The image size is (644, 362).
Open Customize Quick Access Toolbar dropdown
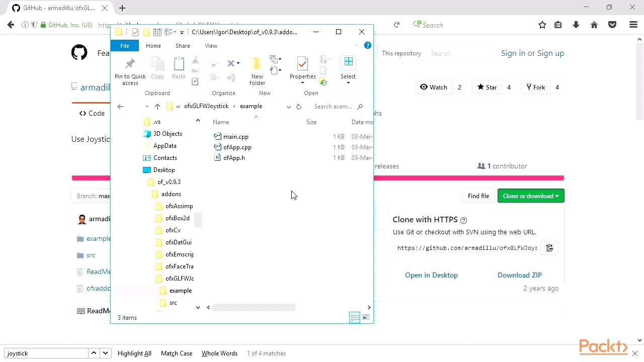(x=182, y=33)
